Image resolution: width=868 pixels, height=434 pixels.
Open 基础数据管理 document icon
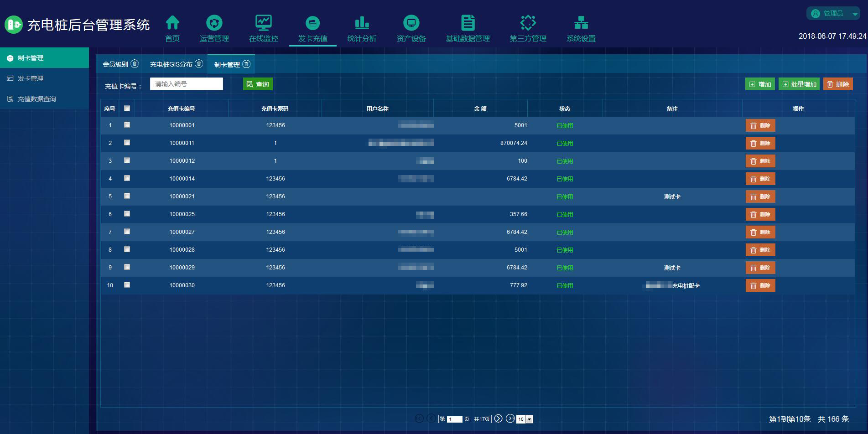coord(468,23)
